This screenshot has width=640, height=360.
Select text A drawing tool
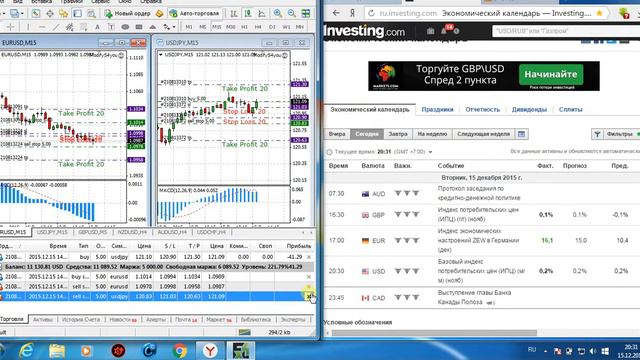(x=97, y=27)
